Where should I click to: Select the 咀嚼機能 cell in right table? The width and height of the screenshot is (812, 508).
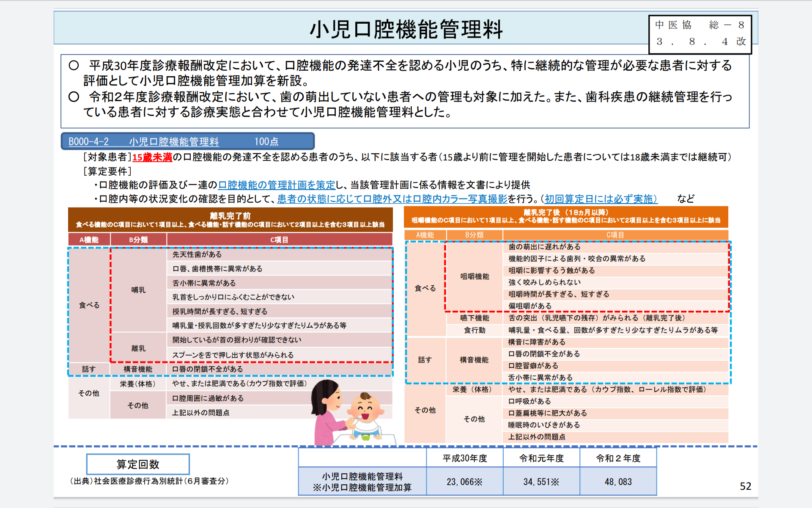click(474, 276)
